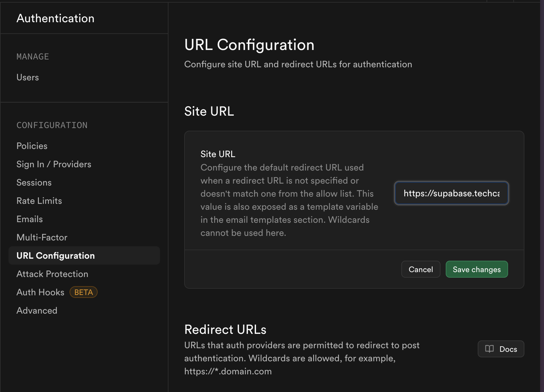544x392 pixels.
Task: Cancel the Site URL edit
Action: 421,269
